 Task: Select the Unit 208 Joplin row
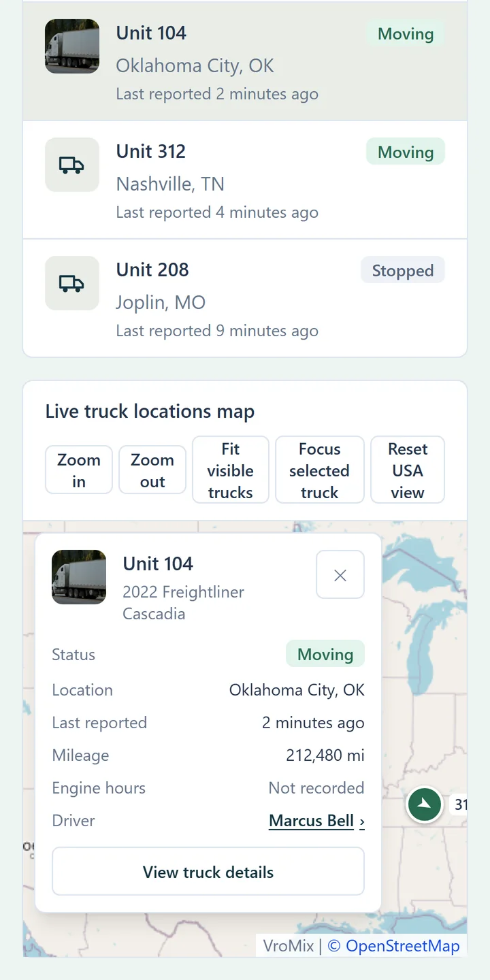[245, 298]
